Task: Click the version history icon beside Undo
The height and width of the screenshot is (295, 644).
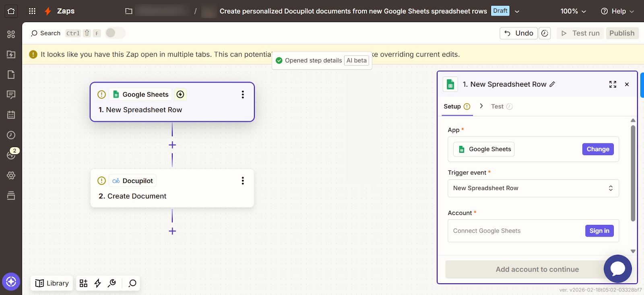Action: 545,33
